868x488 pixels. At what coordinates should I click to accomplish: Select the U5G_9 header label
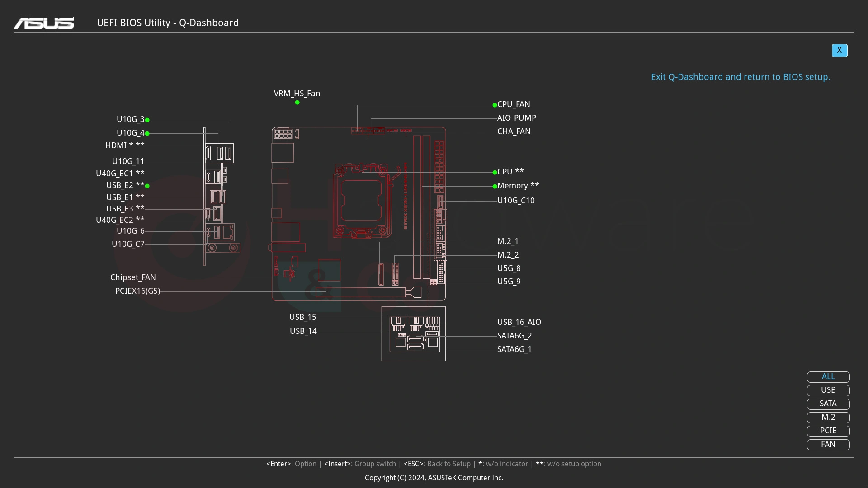pyautogui.click(x=509, y=282)
